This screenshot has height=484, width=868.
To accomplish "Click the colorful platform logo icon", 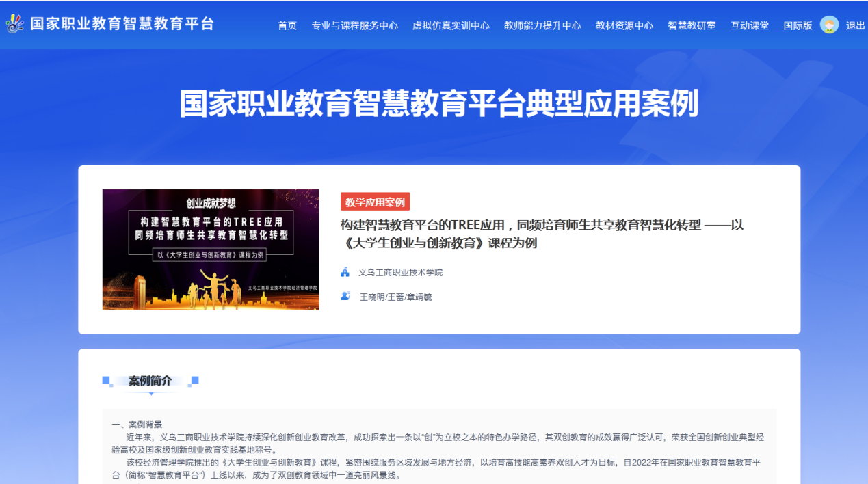I will [x=15, y=24].
